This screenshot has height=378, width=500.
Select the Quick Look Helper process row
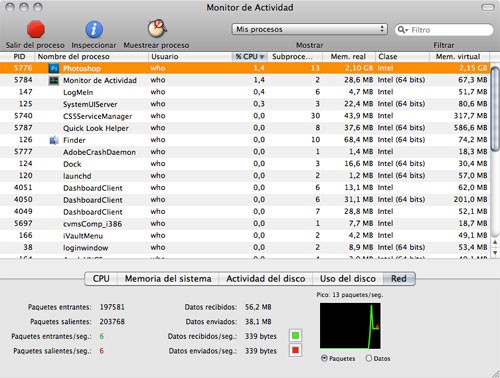[x=245, y=128]
